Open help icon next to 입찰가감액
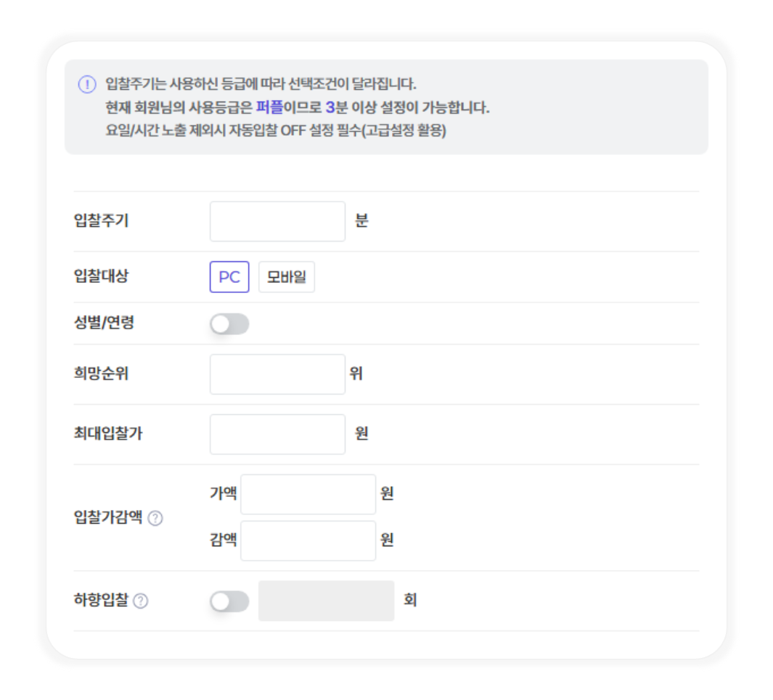This screenshot has width=773, height=700. click(x=155, y=518)
